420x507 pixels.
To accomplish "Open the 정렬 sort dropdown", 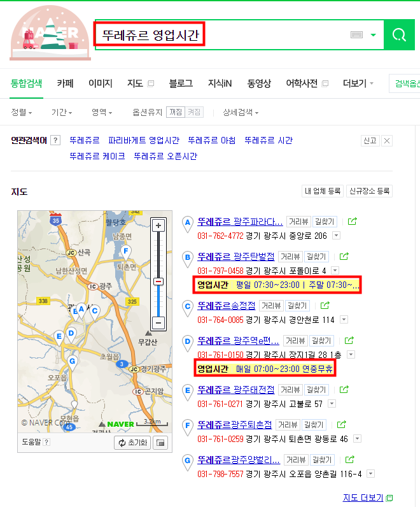I will pos(22,113).
